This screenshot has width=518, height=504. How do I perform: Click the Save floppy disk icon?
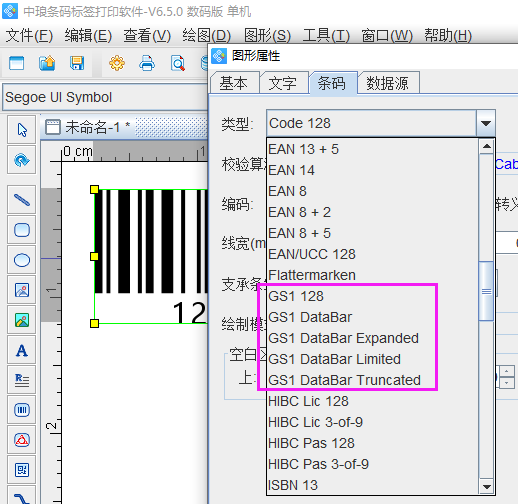pyautogui.click(x=77, y=63)
